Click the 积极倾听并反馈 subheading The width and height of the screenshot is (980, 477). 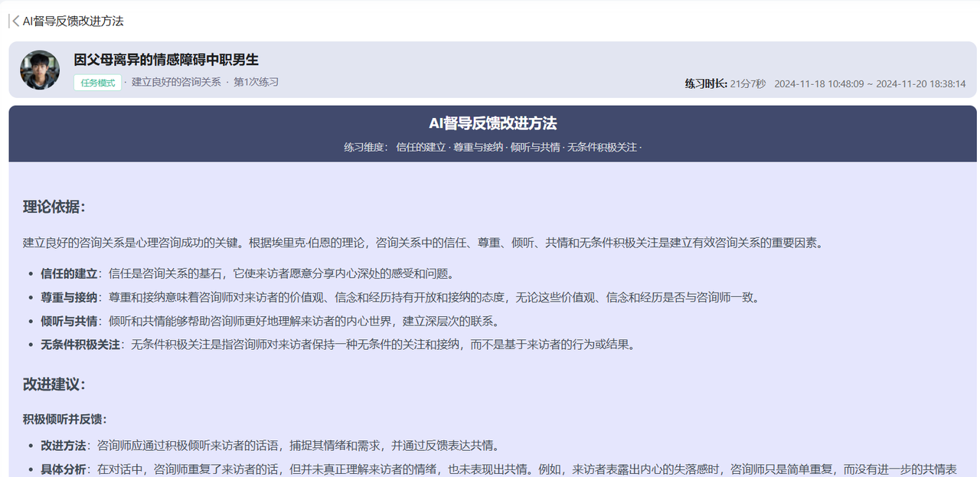(x=65, y=419)
